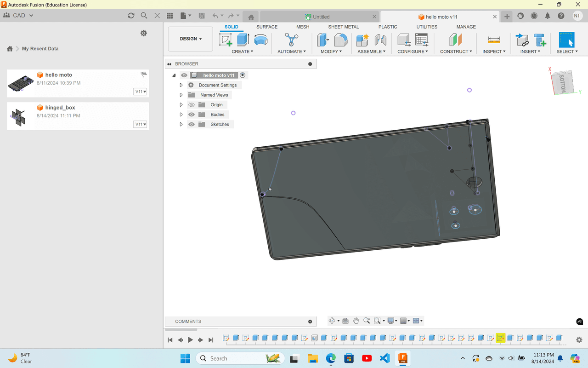
Task: Switch to the SURFACE tab
Action: pos(266,27)
